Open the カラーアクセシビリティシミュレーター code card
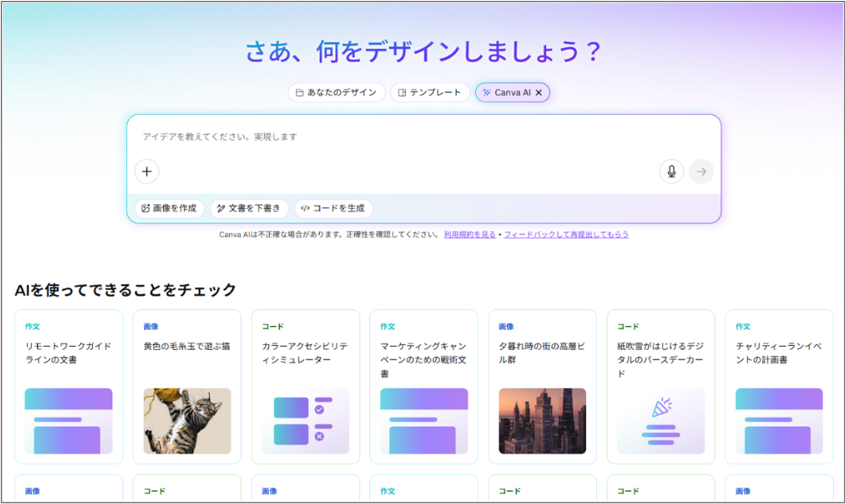Image resolution: width=846 pixels, height=504 pixels. tap(305, 387)
